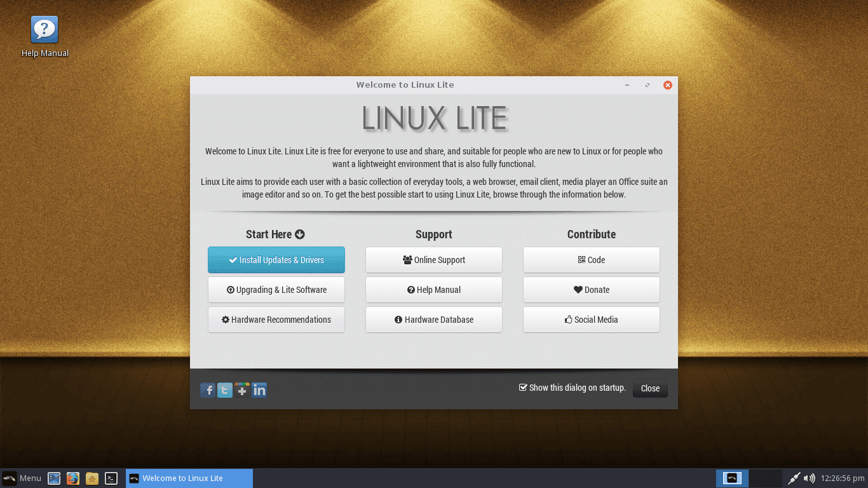The image size is (868, 488).
Task: Open the Help Manual button in Support
Action: click(x=434, y=290)
